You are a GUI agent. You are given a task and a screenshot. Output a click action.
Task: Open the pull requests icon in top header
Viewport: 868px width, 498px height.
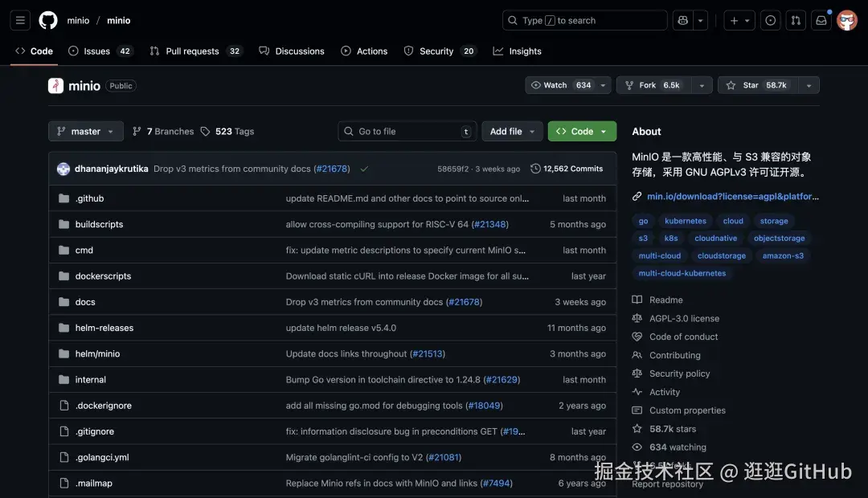coord(796,21)
